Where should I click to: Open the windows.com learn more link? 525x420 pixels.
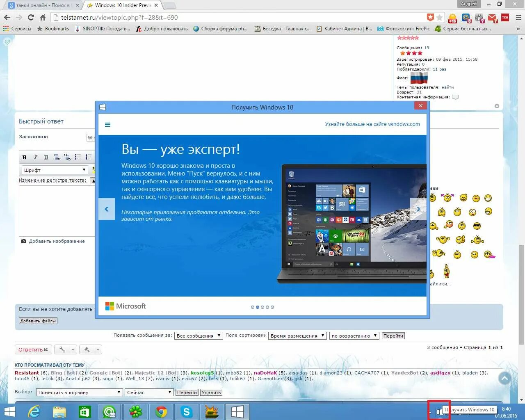(372, 124)
